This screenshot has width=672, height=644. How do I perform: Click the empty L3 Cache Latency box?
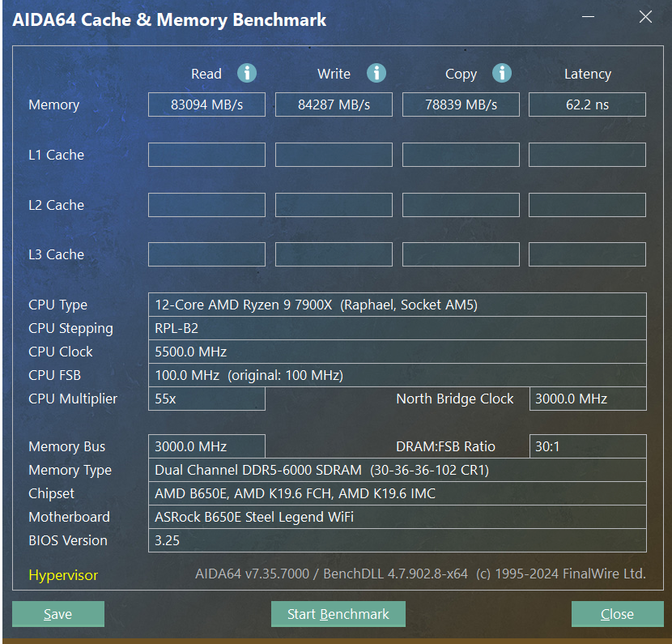[x=587, y=254]
